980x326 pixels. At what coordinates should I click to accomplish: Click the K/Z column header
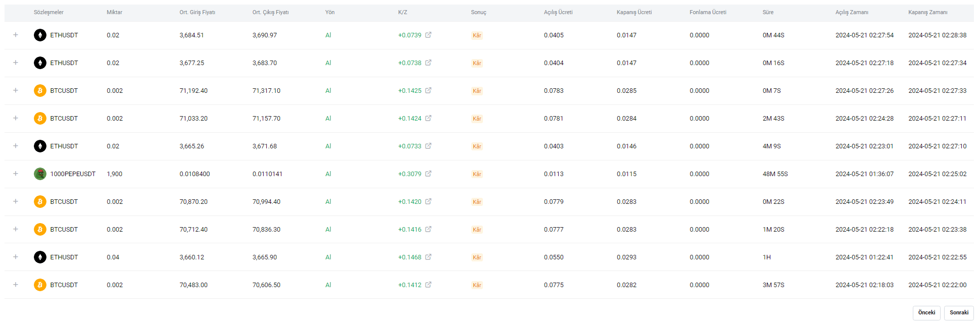pos(403,12)
